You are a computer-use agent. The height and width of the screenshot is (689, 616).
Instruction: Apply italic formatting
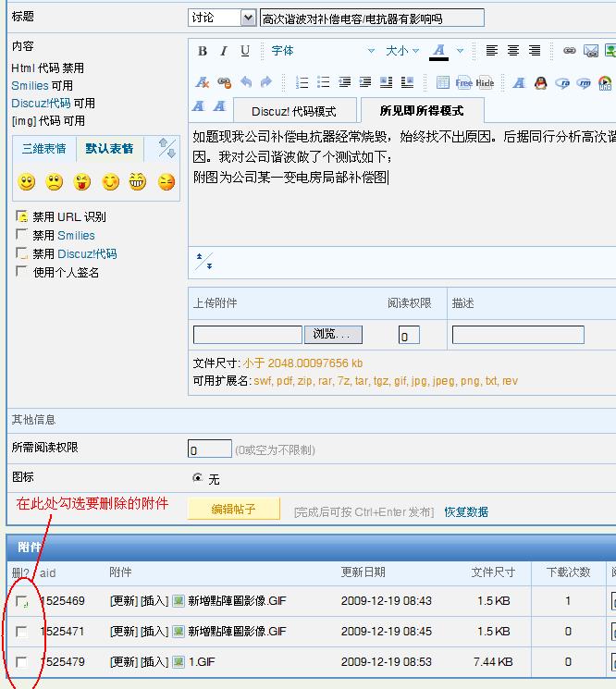pyautogui.click(x=224, y=51)
